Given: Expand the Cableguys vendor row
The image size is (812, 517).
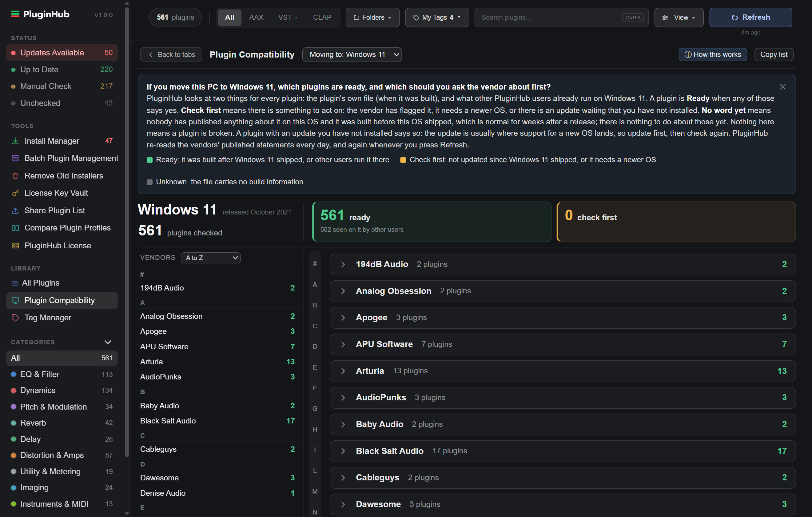Looking at the screenshot, I should pyautogui.click(x=562, y=478).
